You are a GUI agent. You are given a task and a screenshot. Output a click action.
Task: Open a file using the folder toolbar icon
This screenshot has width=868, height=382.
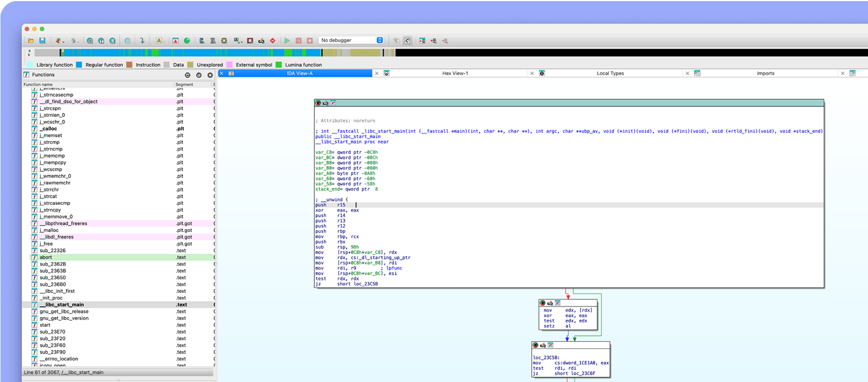coord(31,40)
